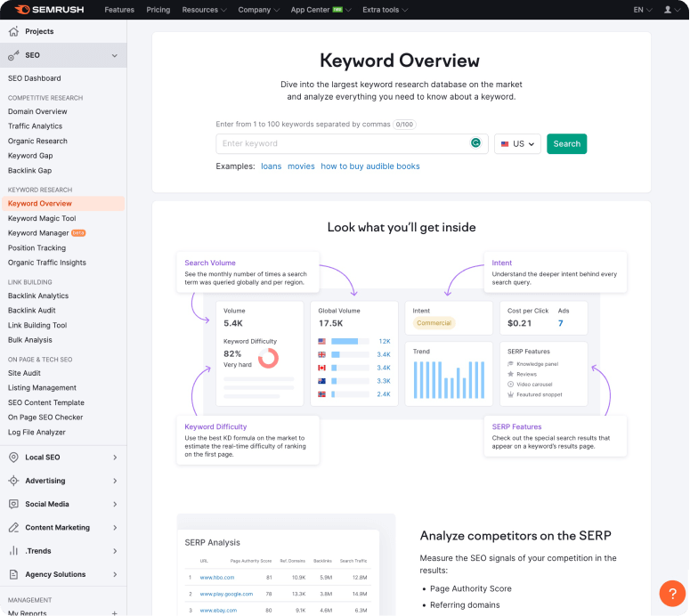Open the US country database dropdown
Image resolution: width=690 pixels, height=616 pixels.
click(517, 144)
